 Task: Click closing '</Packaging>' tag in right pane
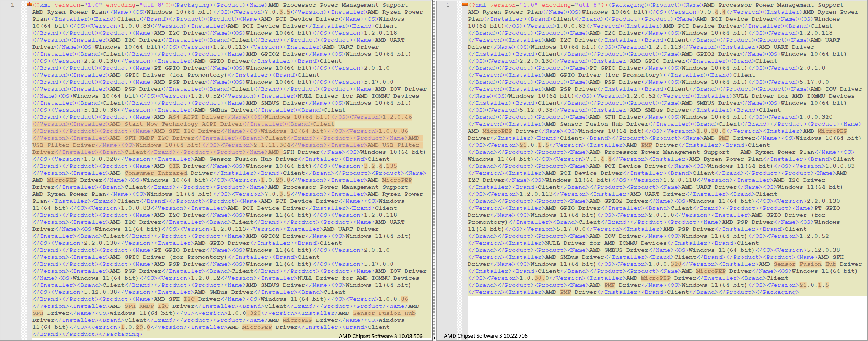(x=777, y=292)
